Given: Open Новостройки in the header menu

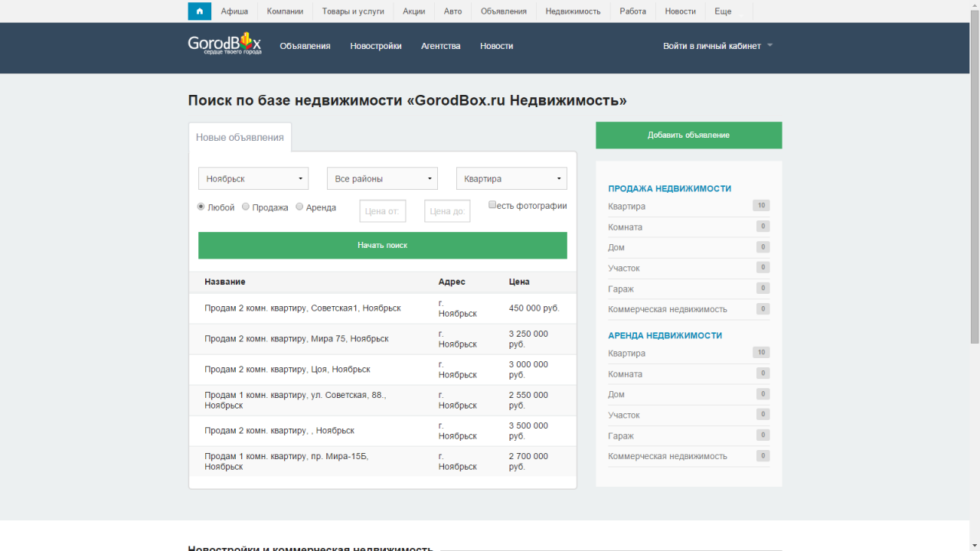Looking at the screenshot, I should [x=376, y=46].
